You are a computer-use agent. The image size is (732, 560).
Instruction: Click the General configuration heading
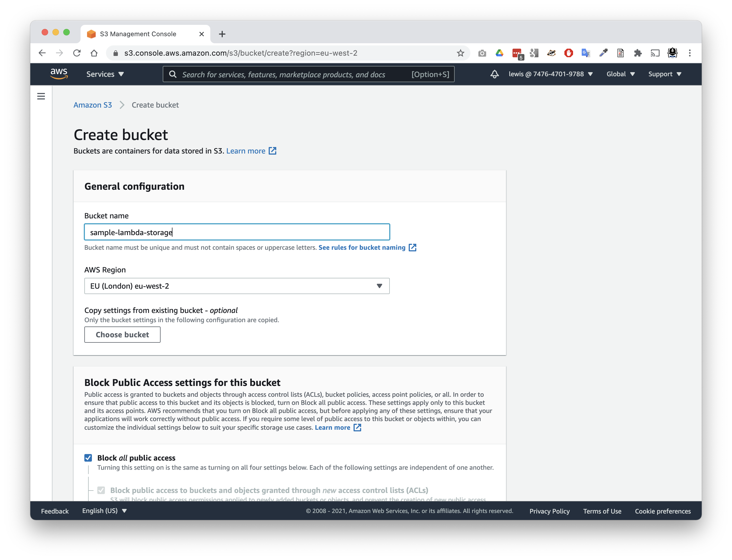[134, 186]
